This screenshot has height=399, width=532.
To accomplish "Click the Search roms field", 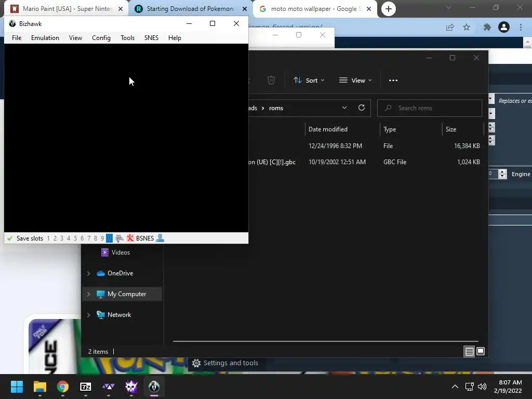I will (430, 108).
